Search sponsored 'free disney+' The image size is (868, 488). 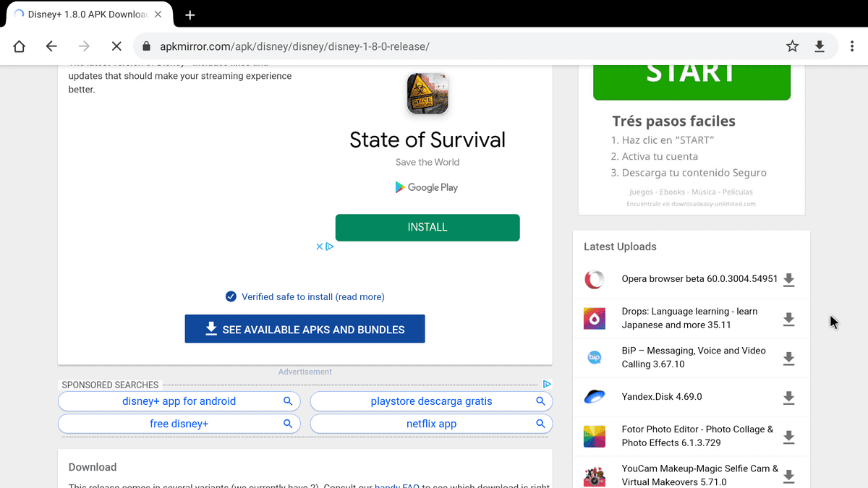[x=179, y=424]
